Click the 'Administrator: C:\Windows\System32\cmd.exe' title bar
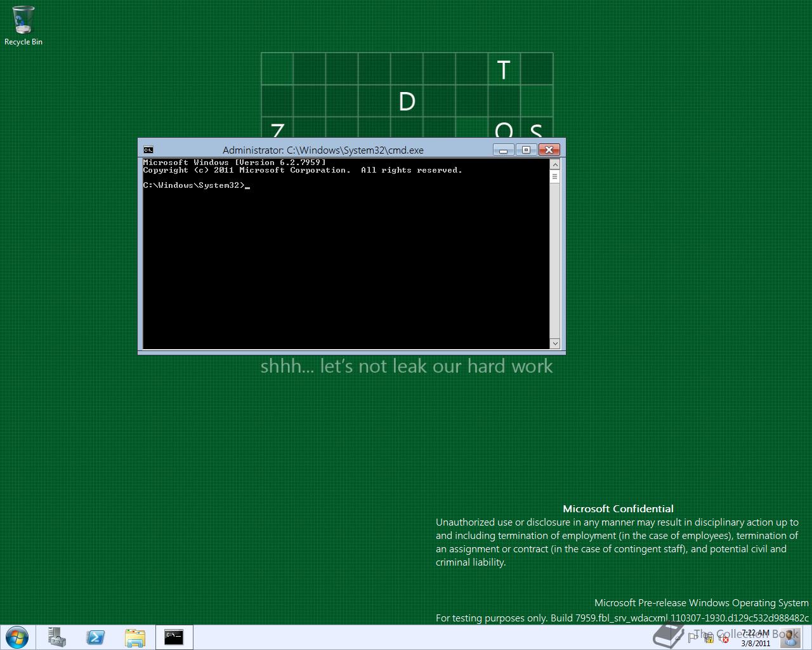Viewport: 812px width, 650px height. pyautogui.click(x=323, y=150)
